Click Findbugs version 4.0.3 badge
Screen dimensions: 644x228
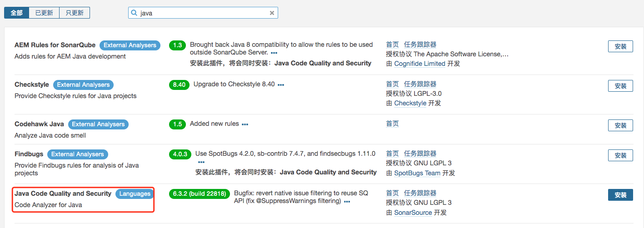pos(180,154)
